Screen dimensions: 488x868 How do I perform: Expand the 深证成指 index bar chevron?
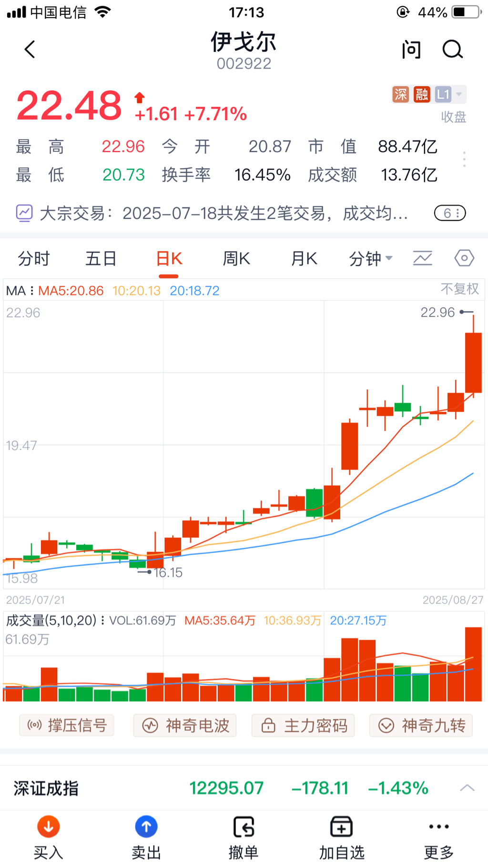pyautogui.click(x=467, y=788)
